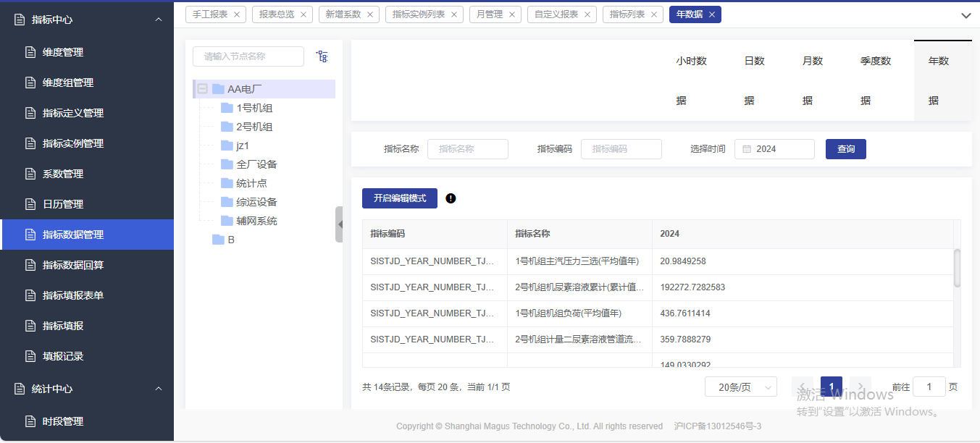Screen dimensions: 980x443
Task: Click the 查询 button
Action: pyautogui.click(x=845, y=149)
